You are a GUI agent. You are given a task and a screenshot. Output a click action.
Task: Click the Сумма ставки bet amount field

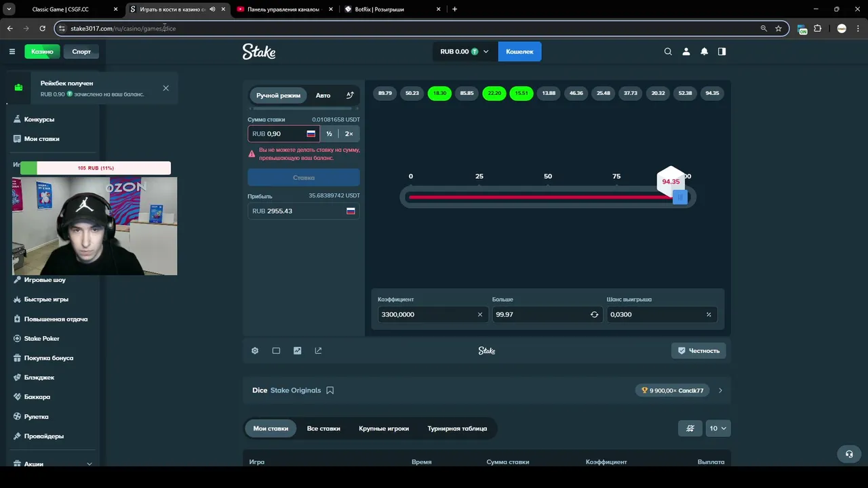283,134
